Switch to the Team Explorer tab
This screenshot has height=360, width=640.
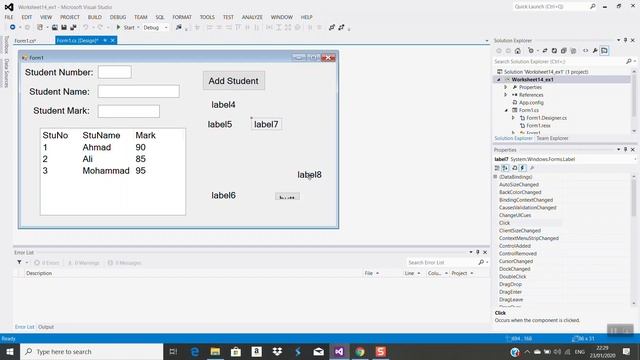coord(552,138)
